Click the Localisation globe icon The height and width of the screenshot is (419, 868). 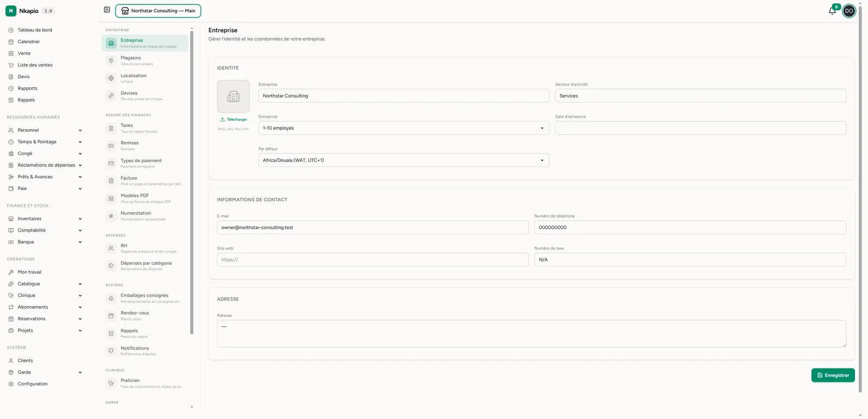111,78
